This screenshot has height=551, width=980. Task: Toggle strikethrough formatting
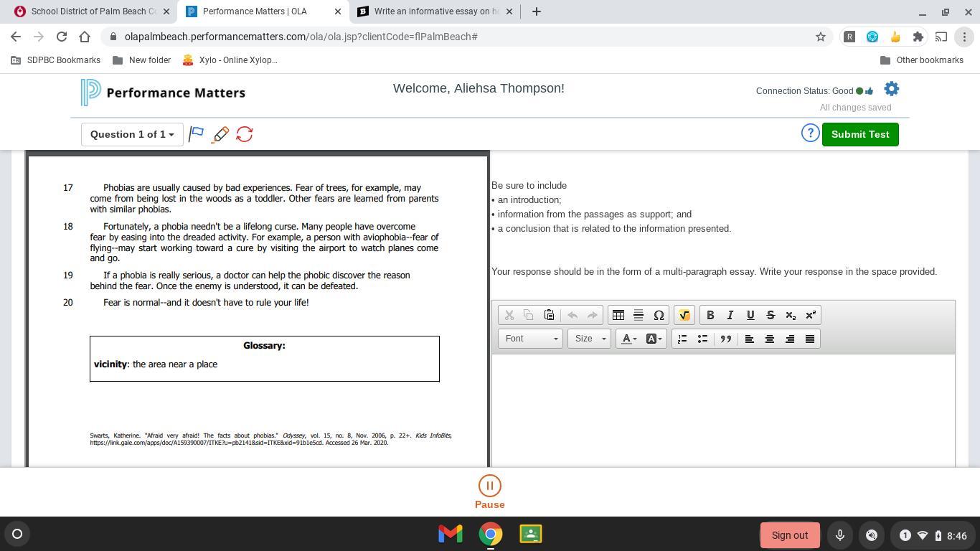tap(771, 315)
